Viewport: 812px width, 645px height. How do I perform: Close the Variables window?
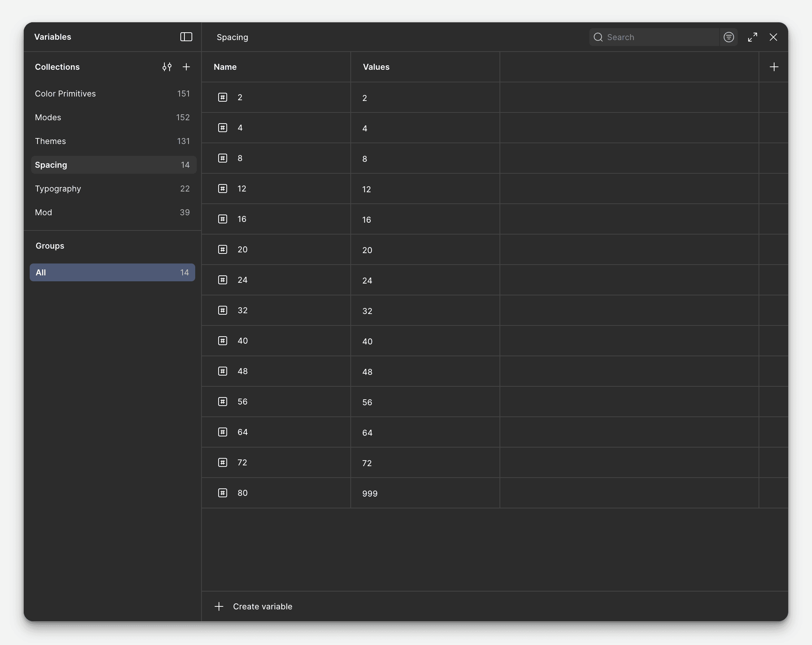[773, 37]
